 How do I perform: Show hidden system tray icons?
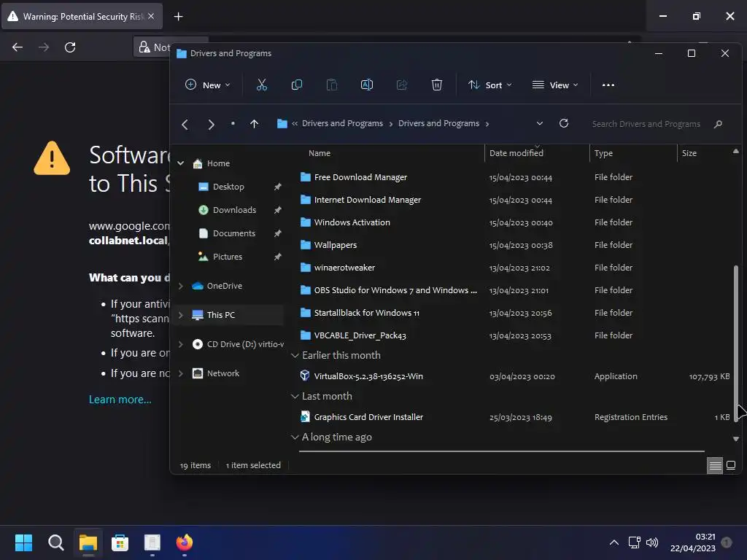click(x=614, y=542)
